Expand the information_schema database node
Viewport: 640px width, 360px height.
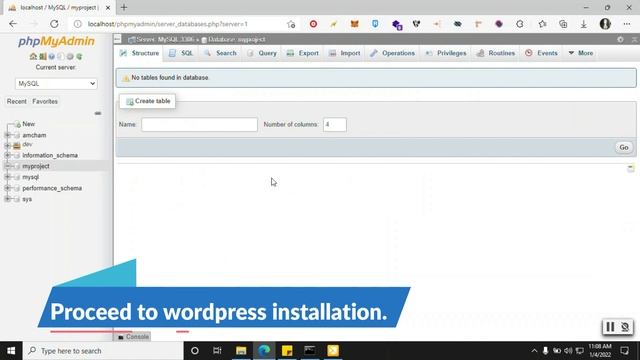tap(7, 155)
